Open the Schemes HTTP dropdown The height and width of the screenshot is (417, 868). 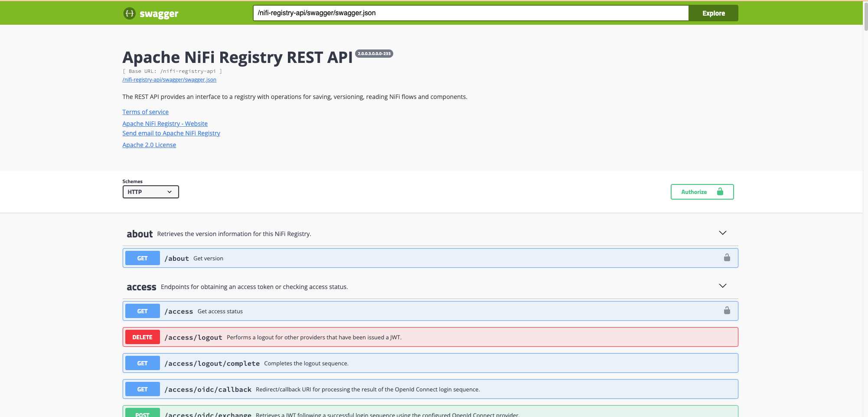tap(150, 192)
